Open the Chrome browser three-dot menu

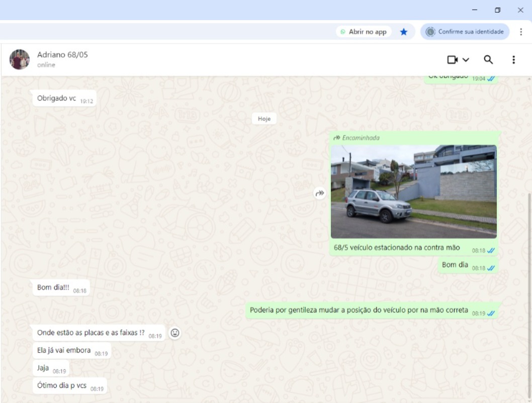(521, 32)
